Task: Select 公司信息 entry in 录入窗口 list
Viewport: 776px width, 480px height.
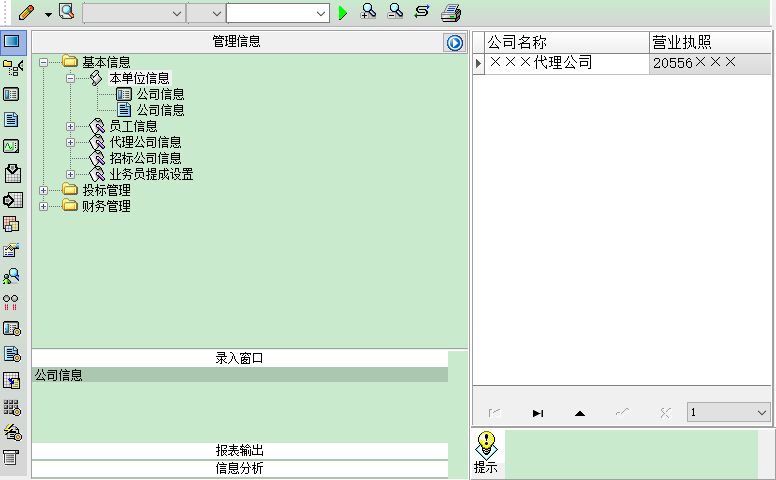Action: [x=240, y=375]
